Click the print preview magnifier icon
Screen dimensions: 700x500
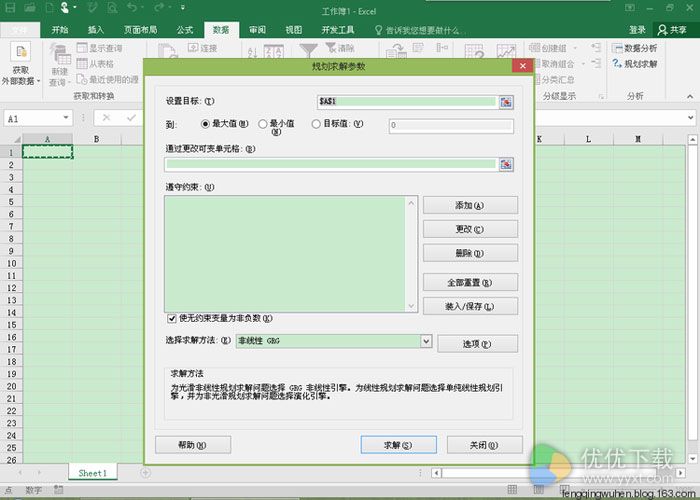tap(112, 7)
